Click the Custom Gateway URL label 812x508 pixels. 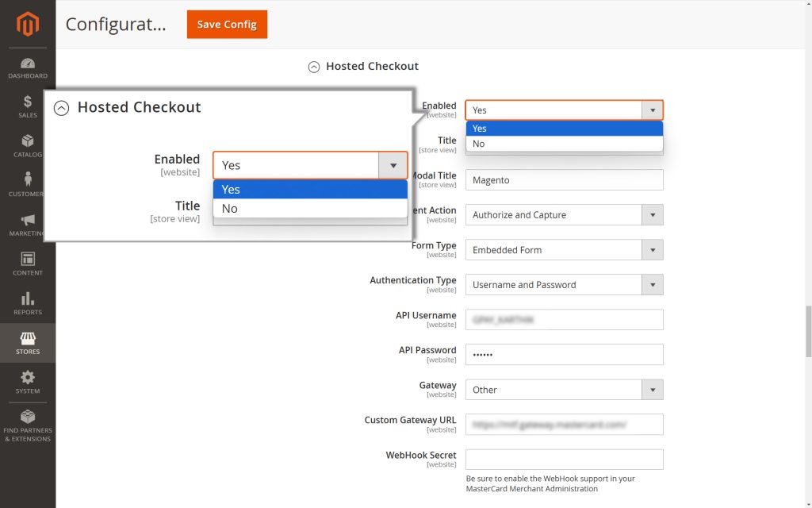(x=410, y=420)
